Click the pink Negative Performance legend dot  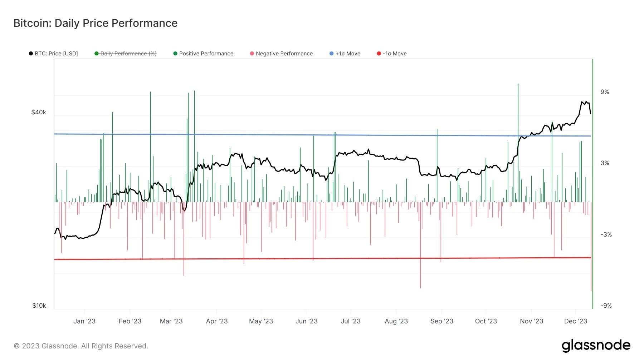(x=252, y=54)
